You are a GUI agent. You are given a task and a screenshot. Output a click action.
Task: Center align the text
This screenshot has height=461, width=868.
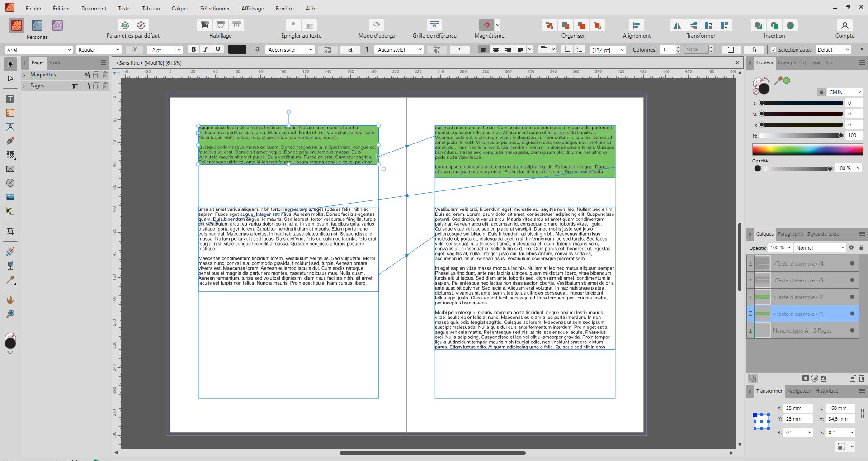point(496,49)
